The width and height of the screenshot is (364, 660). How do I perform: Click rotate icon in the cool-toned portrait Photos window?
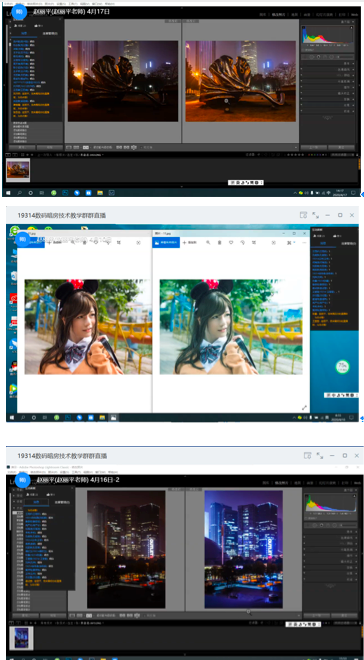(x=242, y=243)
